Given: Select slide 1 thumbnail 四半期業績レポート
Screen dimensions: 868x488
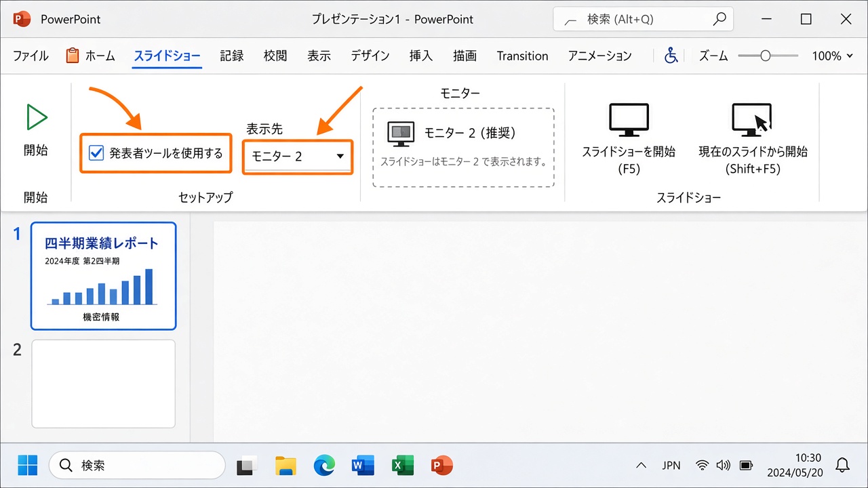Looking at the screenshot, I should [103, 276].
